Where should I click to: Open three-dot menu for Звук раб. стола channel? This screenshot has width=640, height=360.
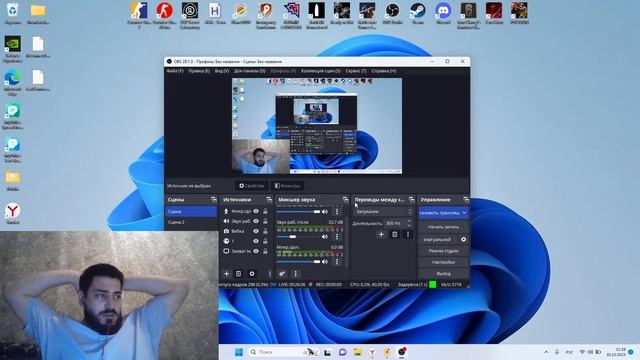(337, 236)
